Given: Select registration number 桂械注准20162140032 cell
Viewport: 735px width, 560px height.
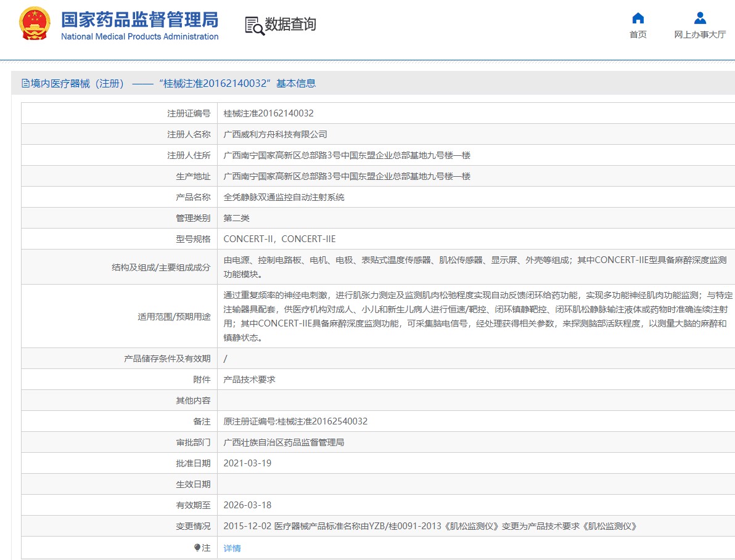Looking at the screenshot, I should click(269, 113).
